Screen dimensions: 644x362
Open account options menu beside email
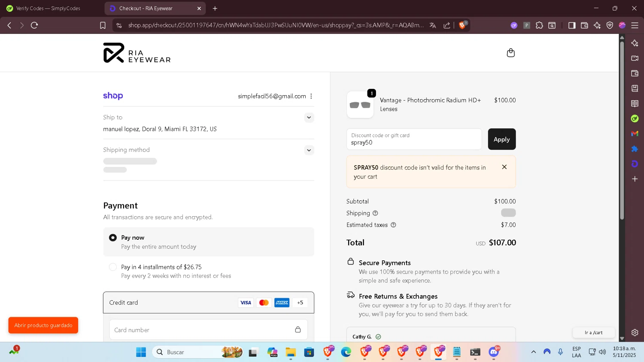click(x=311, y=96)
